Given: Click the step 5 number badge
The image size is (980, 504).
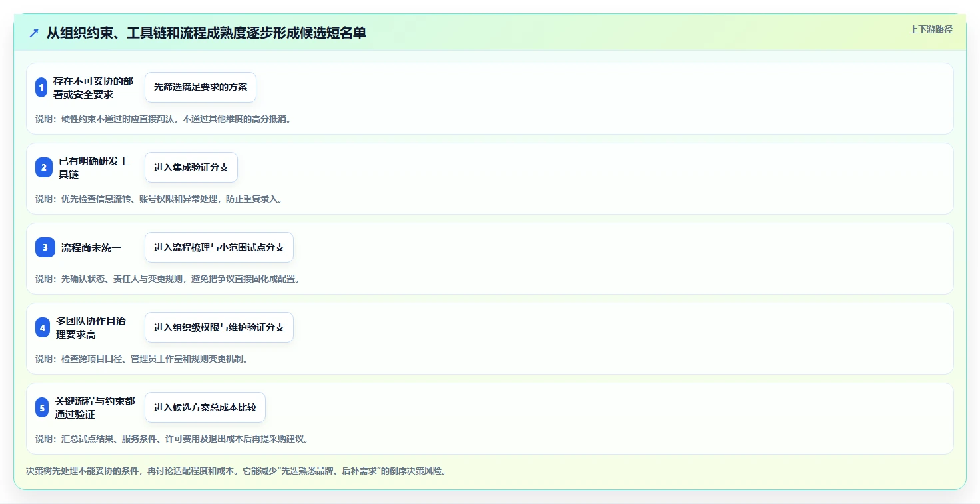Looking at the screenshot, I should point(42,407).
